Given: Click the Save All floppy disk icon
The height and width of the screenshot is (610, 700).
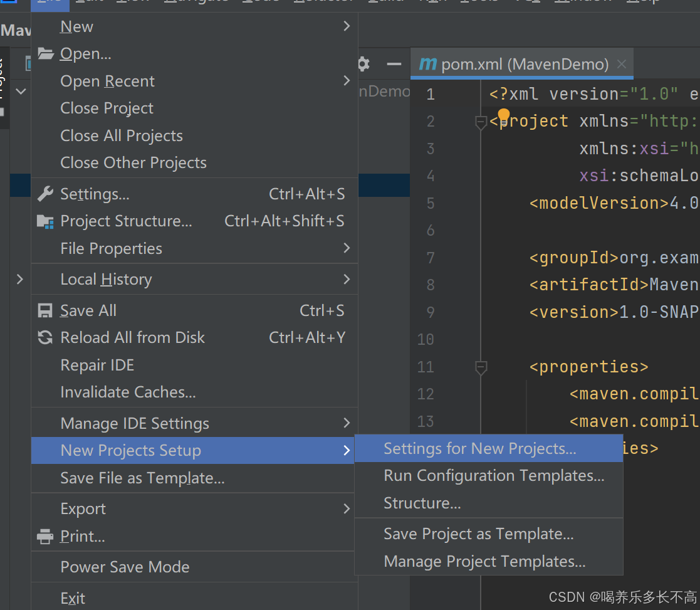Looking at the screenshot, I should 45,311.
